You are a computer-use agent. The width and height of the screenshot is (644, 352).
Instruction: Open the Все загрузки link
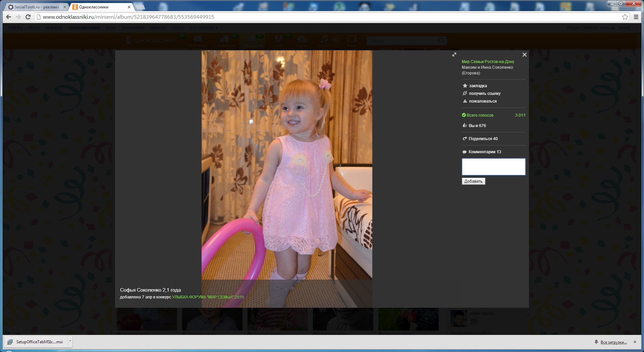click(x=613, y=342)
